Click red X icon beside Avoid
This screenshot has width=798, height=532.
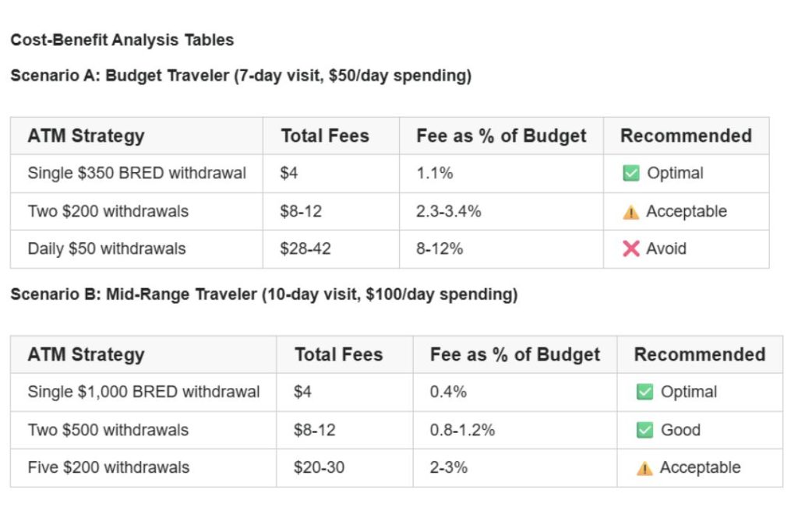[x=630, y=248]
